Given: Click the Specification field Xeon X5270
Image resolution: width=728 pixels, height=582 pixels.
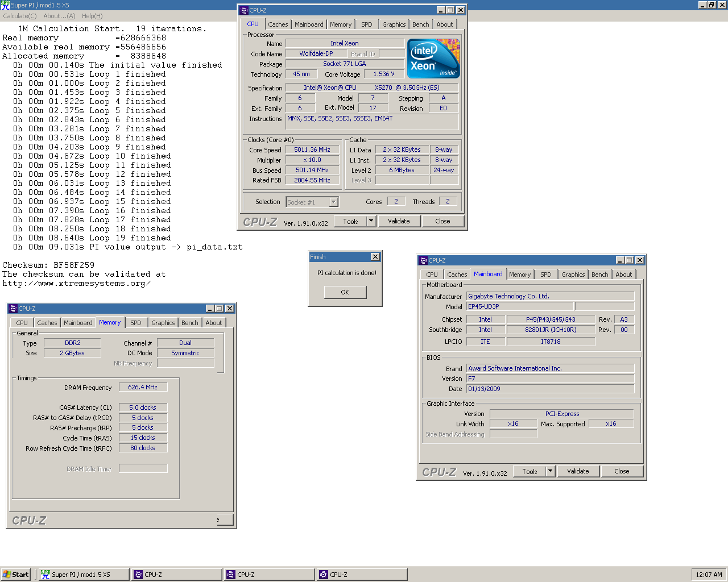Looking at the screenshot, I should [x=372, y=88].
